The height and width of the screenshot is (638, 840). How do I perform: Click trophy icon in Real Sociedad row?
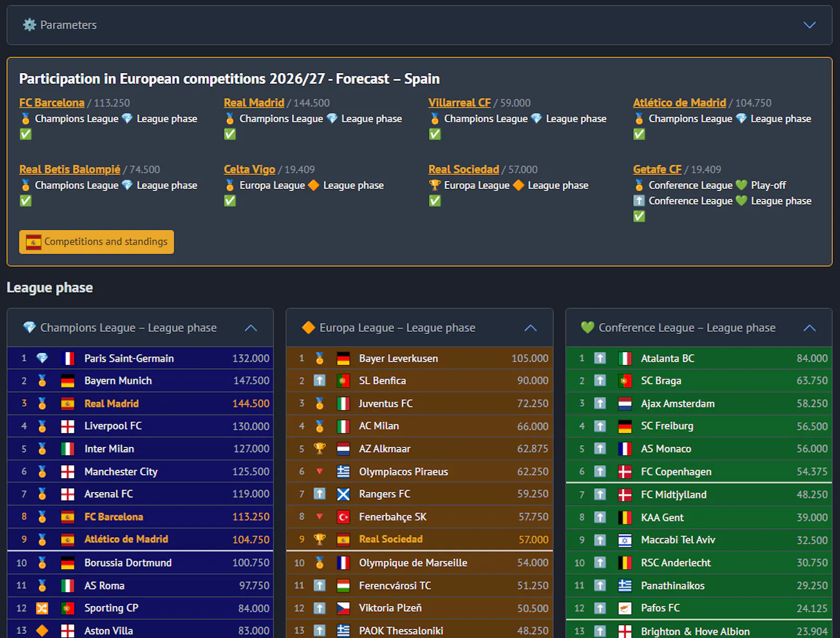319,539
